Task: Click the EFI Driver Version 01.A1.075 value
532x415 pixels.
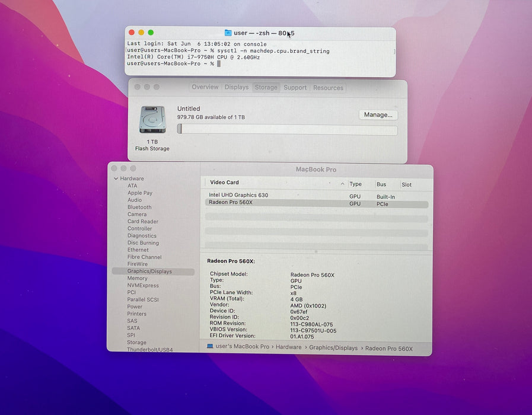Action: click(x=302, y=336)
